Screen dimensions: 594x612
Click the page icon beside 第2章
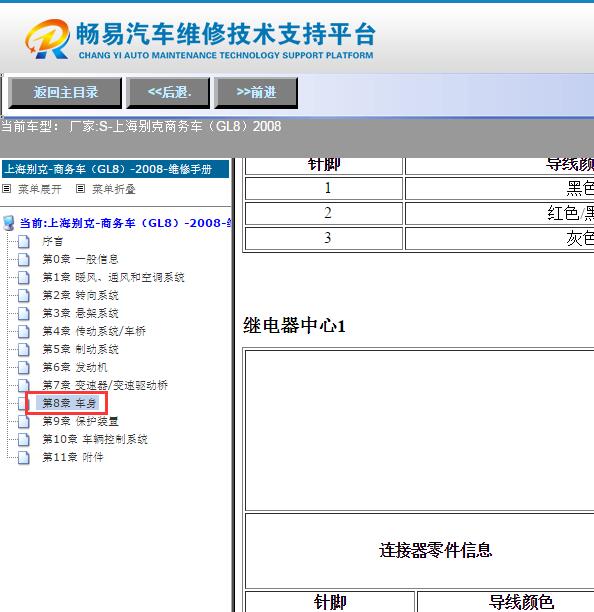pyautogui.click(x=24, y=295)
